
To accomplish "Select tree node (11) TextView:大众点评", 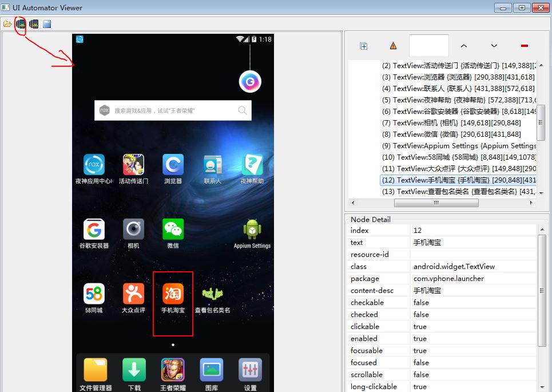I will 459,169.
